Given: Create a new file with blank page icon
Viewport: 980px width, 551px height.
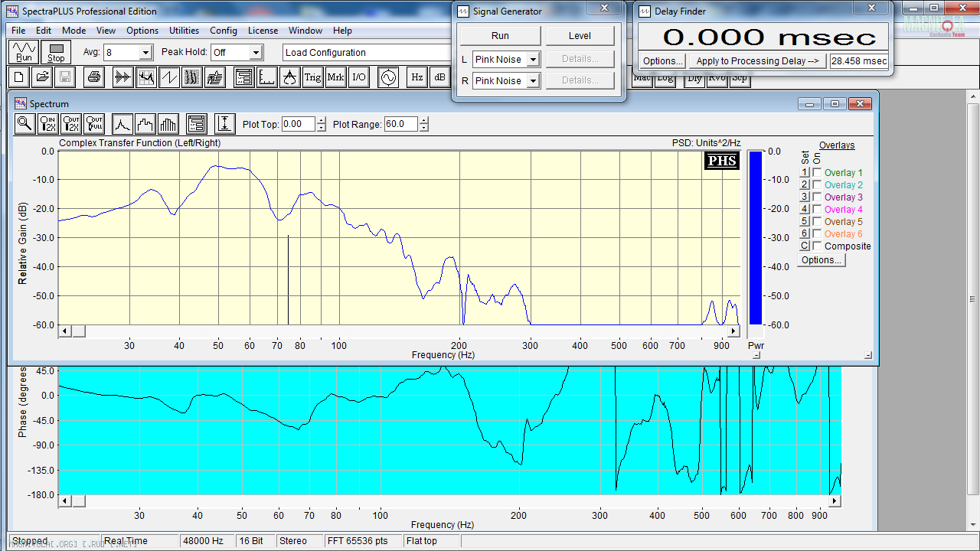Looking at the screenshot, I should (x=19, y=77).
